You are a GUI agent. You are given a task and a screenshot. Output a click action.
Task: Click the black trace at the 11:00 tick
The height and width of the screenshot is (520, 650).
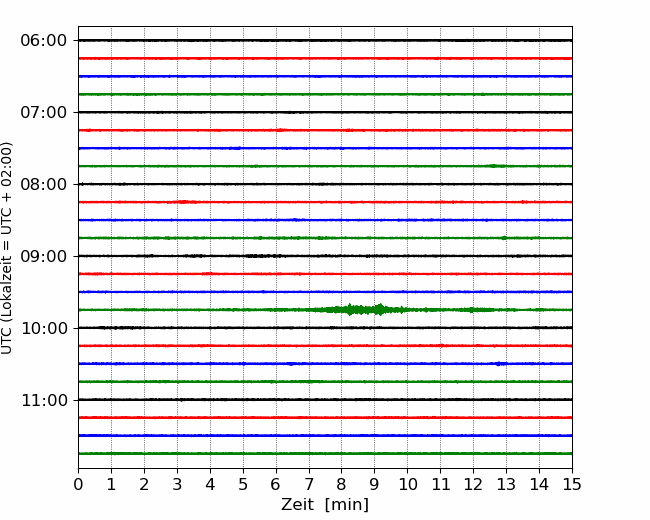[x=325, y=400]
